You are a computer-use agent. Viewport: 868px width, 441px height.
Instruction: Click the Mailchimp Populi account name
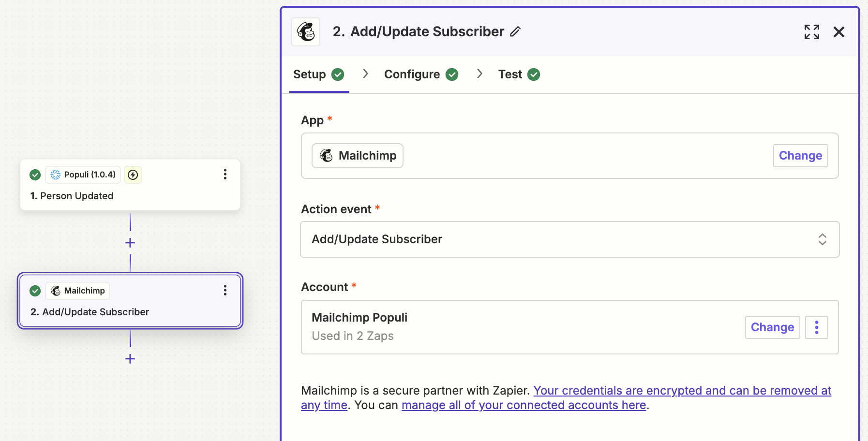point(359,318)
